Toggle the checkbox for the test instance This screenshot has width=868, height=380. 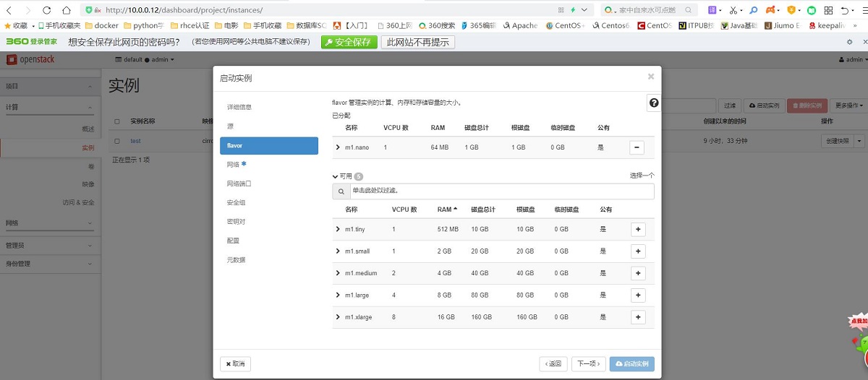pos(117,141)
